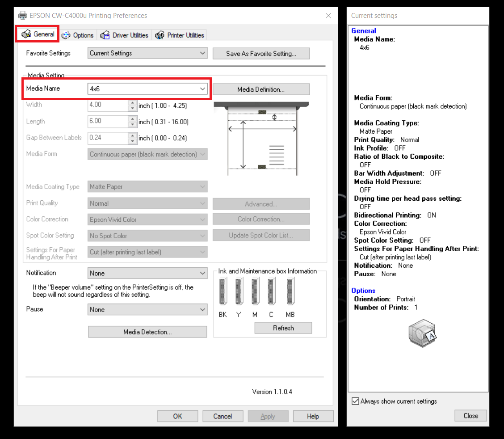The height and width of the screenshot is (439, 504).
Task: Click Save As Favorite Setting button
Action: click(261, 54)
